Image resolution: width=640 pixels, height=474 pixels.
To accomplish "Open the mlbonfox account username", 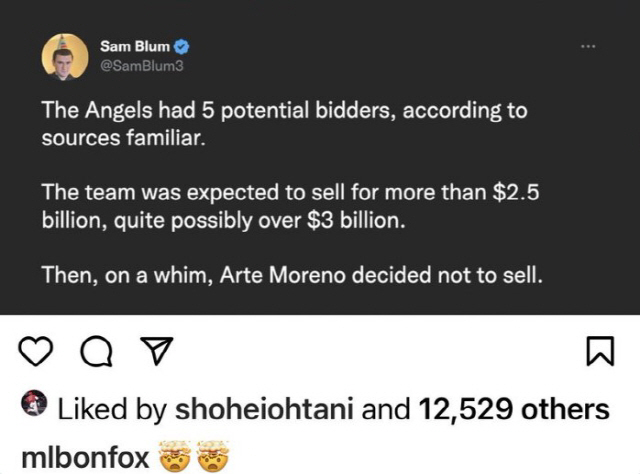I will 85,458.
